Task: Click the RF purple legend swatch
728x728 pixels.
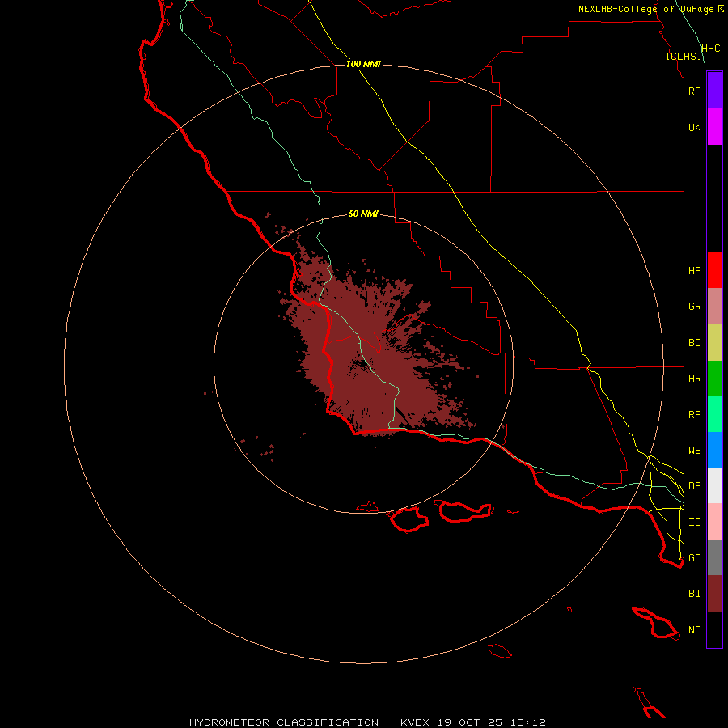Action: coord(714,91)
